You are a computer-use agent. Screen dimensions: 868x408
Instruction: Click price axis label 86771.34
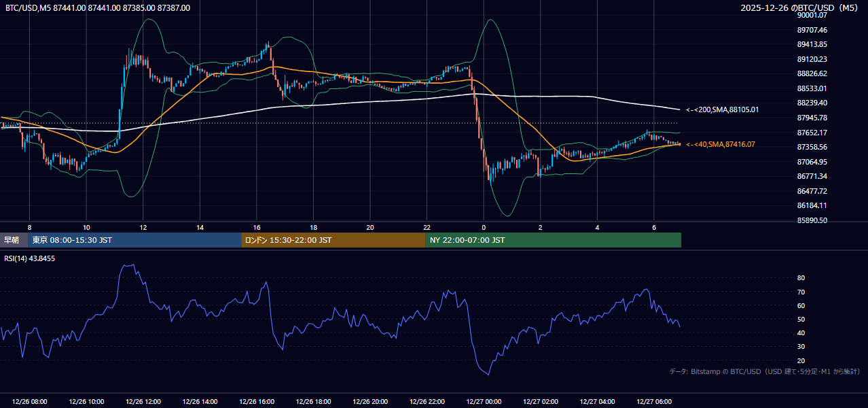[812, 176]
